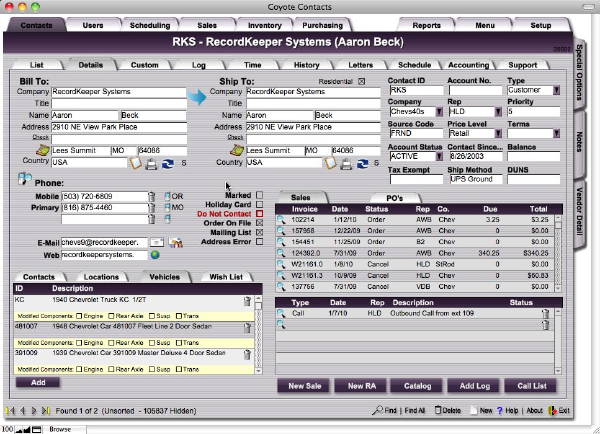Toggle the Residential checkbox
This screenshot has height=434, width=600.
pyautogui.click(x=362, y=80)
